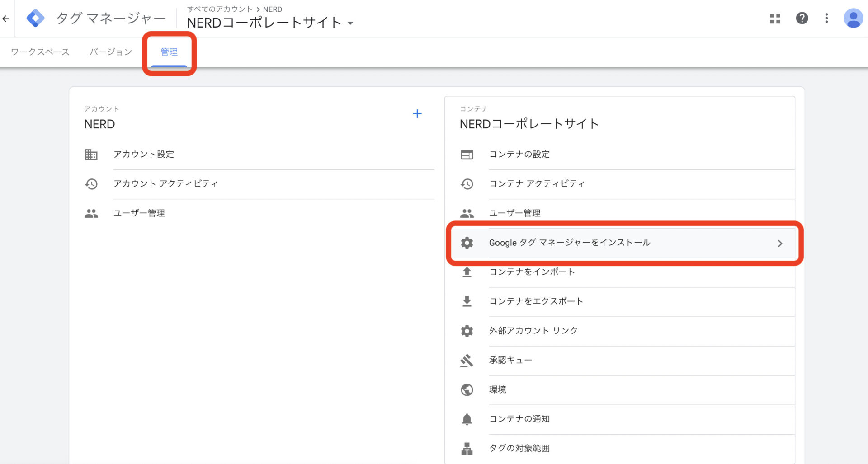Screen dimensions: 868x464
Task: Click the gavel icon beside 承認キュー
Action: coord(467,360)
